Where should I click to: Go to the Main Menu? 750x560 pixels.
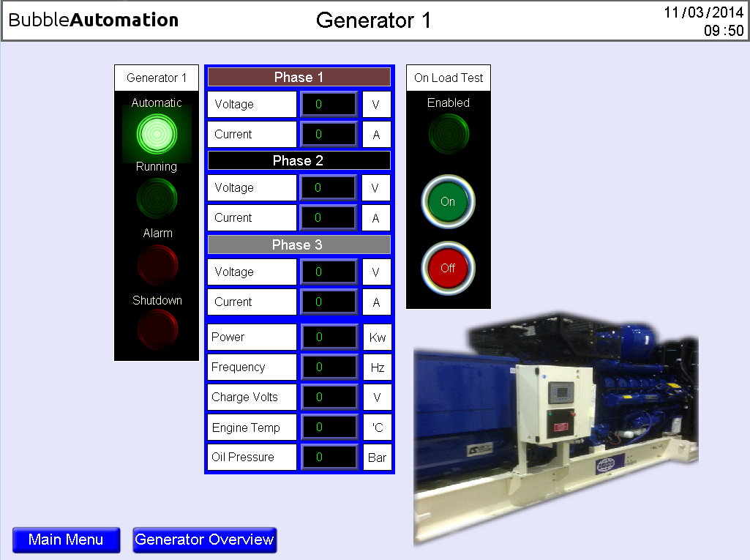point(66,540)
